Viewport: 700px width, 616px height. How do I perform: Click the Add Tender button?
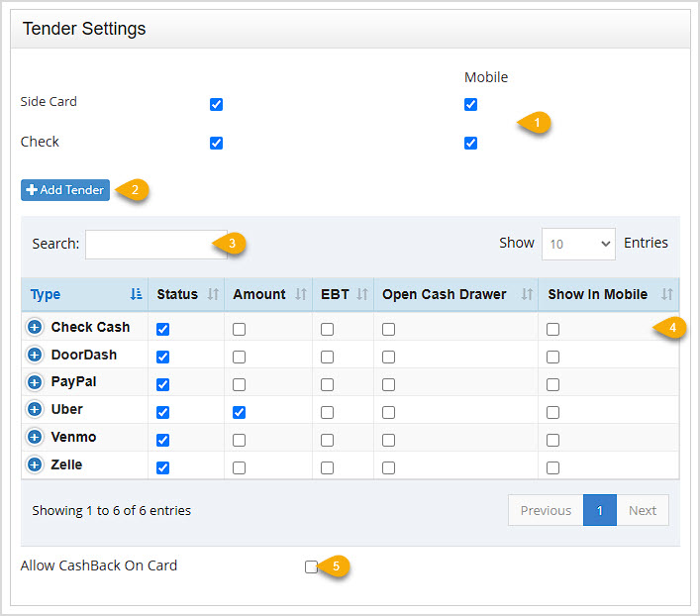(x=65, y=190)
